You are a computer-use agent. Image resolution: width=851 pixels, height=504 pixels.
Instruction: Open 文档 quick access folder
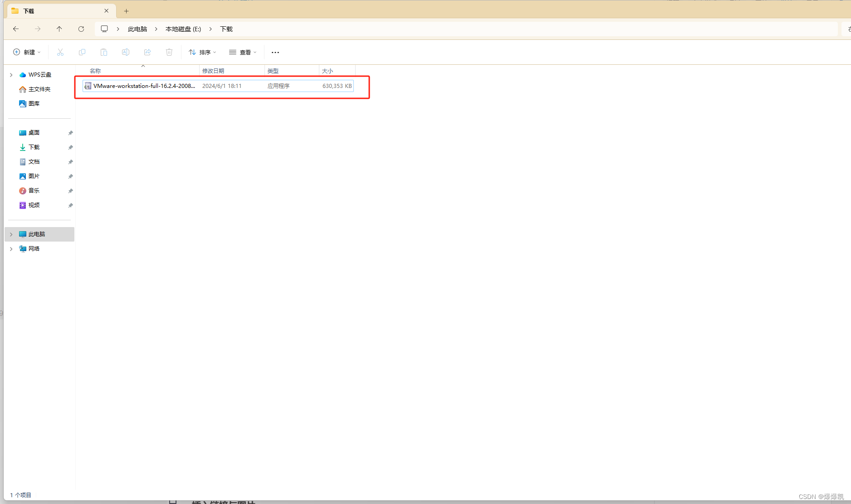(x=34, y=162)
